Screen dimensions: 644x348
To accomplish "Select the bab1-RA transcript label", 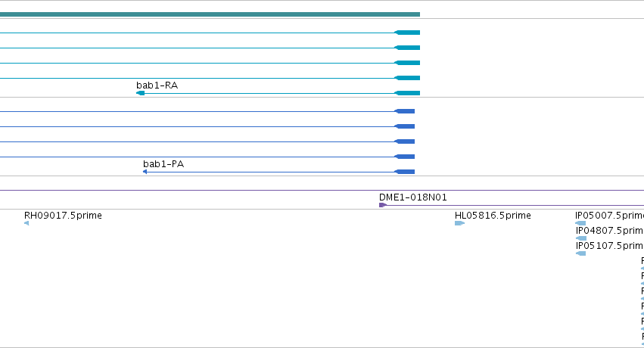I will click(x=157, y=85).
